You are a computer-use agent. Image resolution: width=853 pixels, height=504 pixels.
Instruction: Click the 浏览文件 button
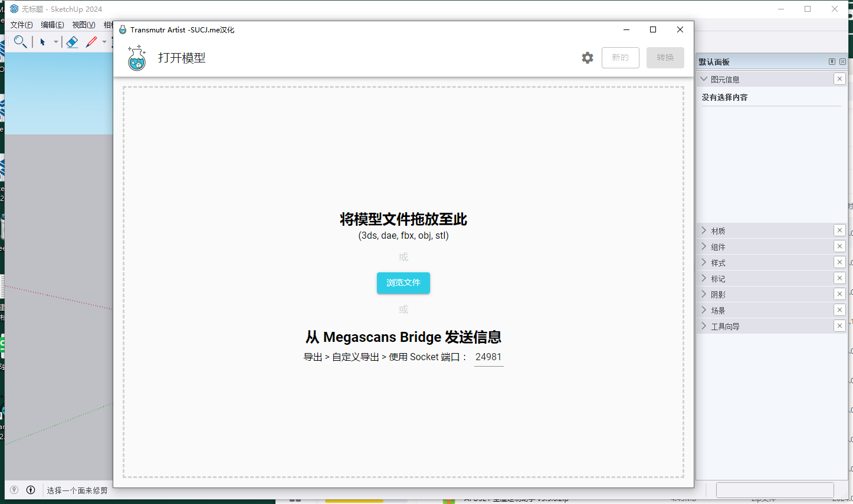(x=403, y=283)
